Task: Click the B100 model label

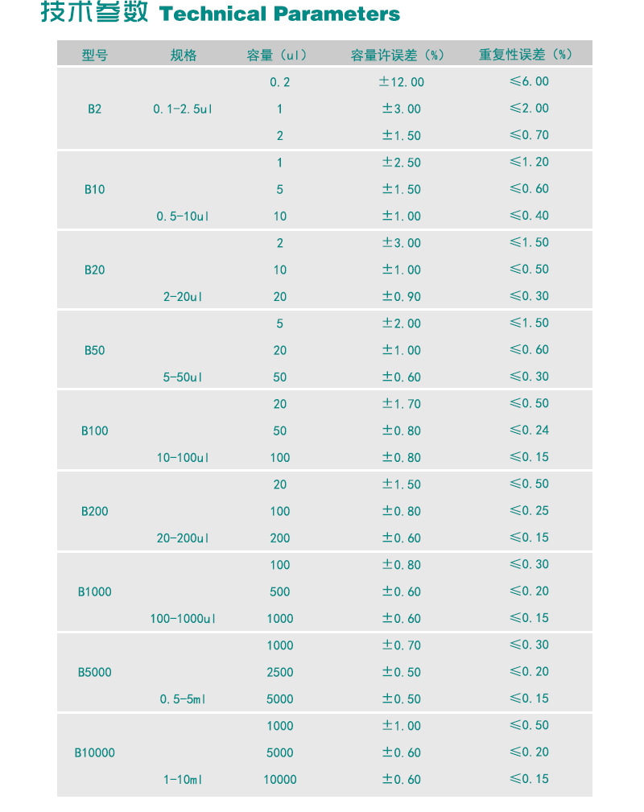Action: click(x=94, y=431)
